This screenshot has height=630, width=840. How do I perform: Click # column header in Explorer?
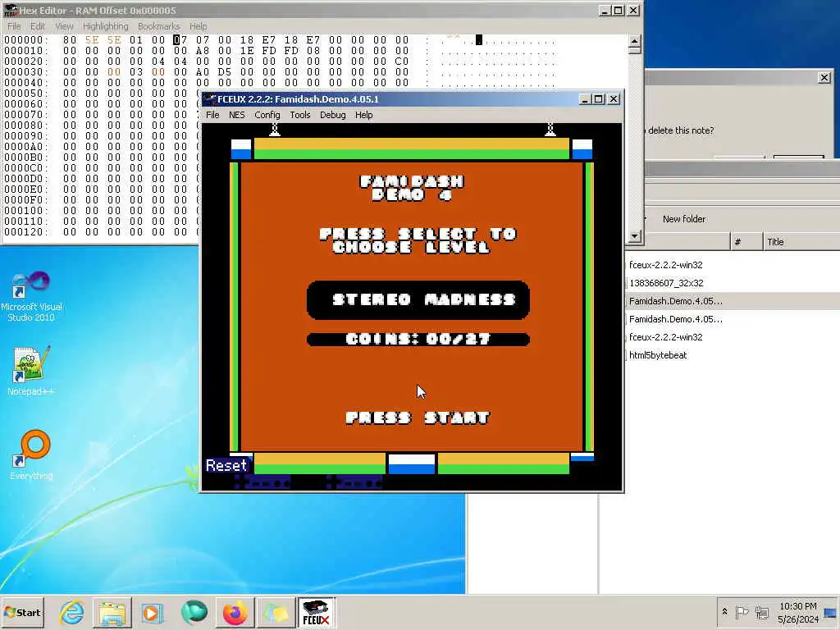[746, 242]
